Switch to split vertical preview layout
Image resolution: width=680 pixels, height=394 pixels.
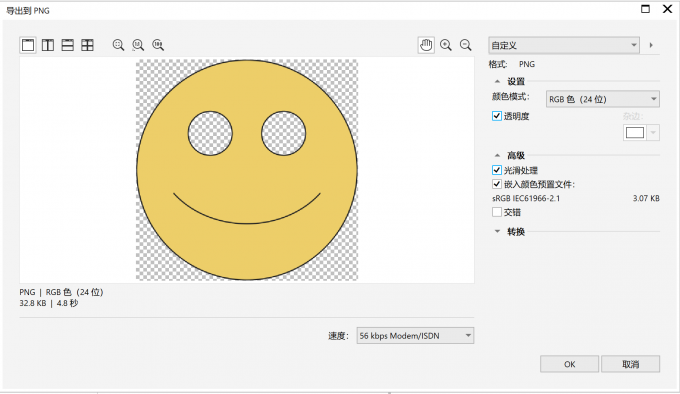coord(48,45)
